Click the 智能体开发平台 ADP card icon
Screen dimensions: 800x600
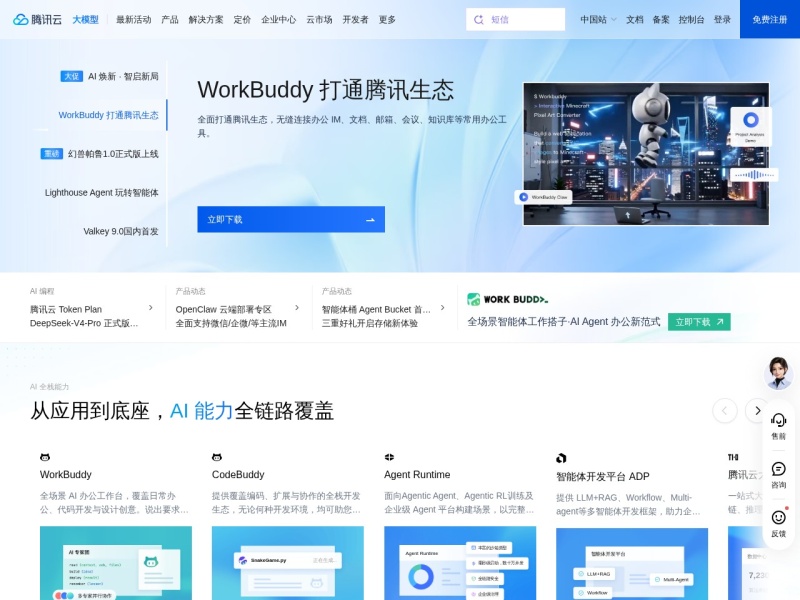coord(561,458)
